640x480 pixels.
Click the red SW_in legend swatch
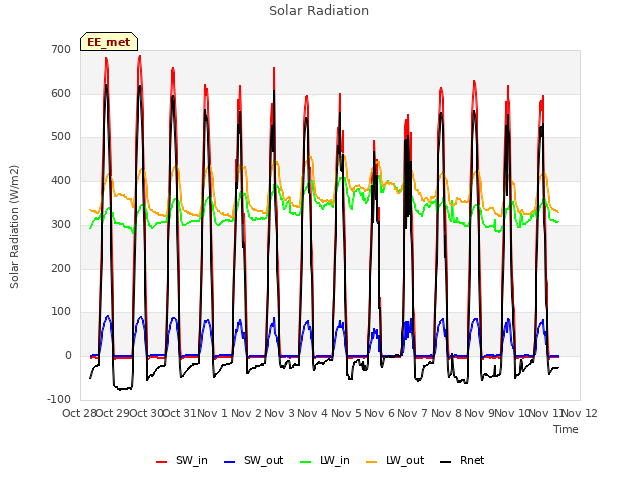[162, 462]
